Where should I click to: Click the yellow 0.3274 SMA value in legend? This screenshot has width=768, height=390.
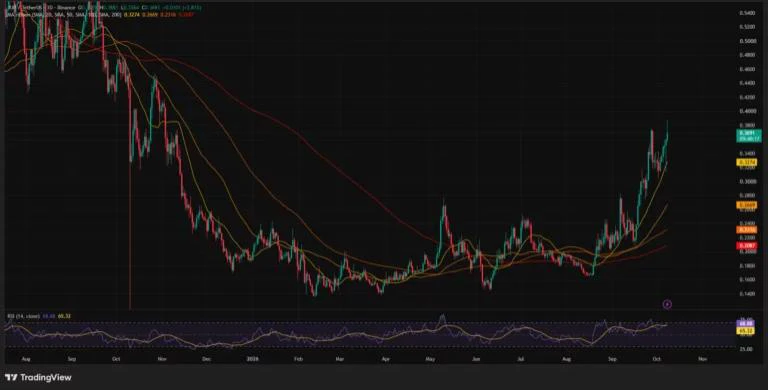coord(132,15)
